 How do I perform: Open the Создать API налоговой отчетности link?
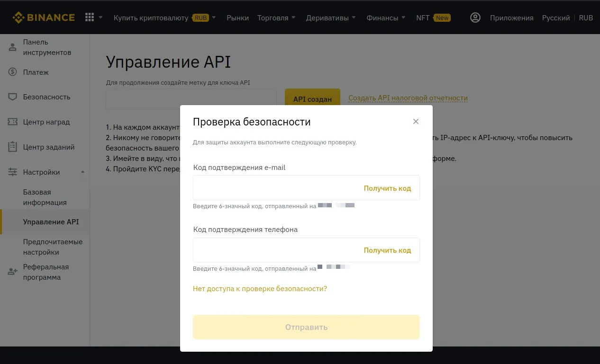point(408,98)
